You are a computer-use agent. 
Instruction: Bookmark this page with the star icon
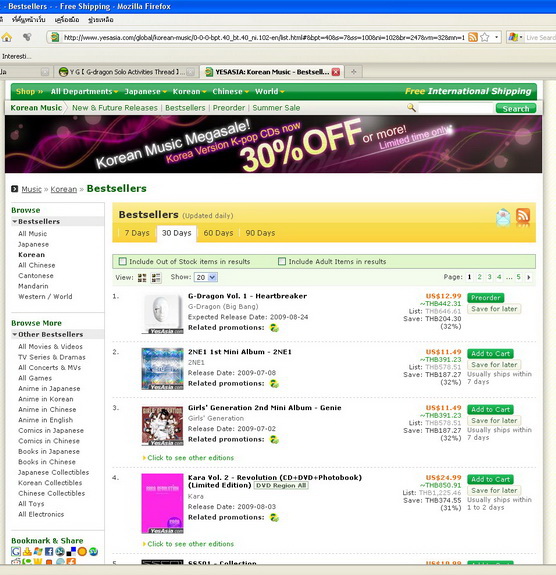coord(485,37)
